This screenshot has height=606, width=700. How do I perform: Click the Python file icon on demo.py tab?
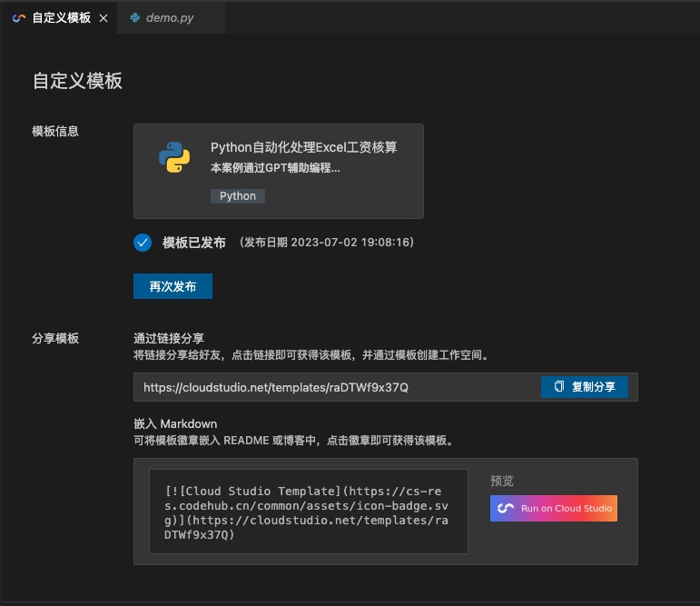coord(134,18)
